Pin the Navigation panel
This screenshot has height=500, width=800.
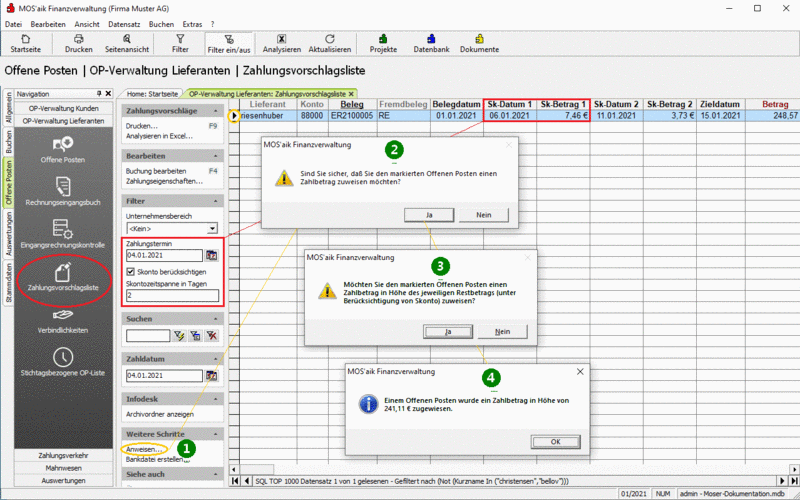pos(99,94)
